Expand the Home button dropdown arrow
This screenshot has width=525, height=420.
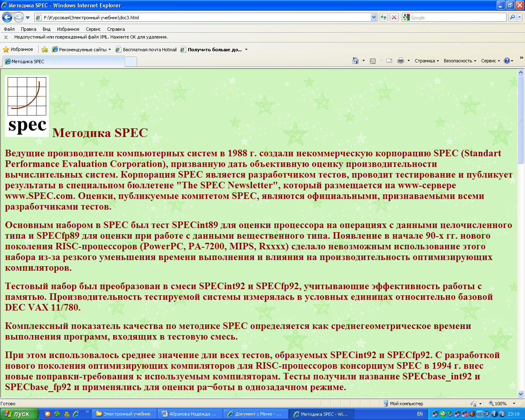[364, 61]
